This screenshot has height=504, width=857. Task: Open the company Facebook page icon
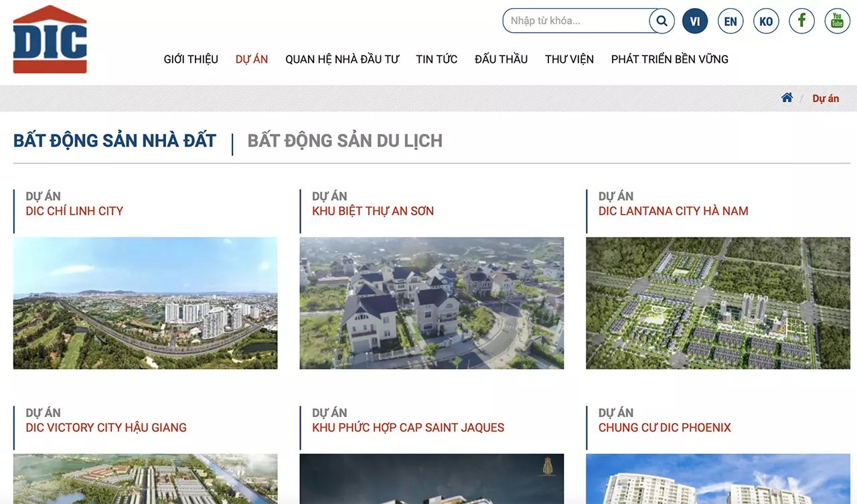[x=801, y=21]
